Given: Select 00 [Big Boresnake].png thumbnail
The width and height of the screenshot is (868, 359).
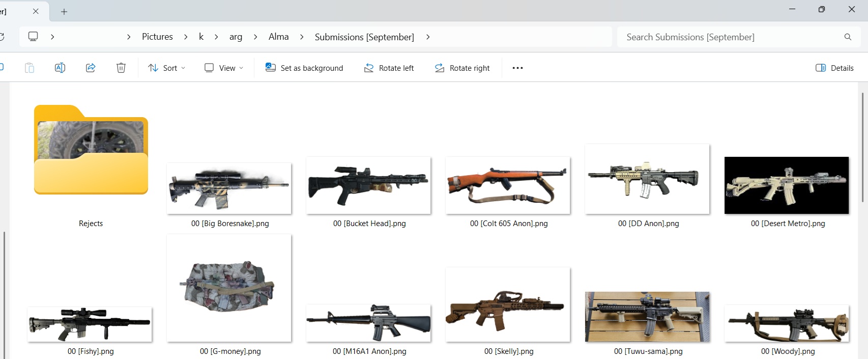Looking at the screenshot, I should pyautogui.click(x=229, y=188).
